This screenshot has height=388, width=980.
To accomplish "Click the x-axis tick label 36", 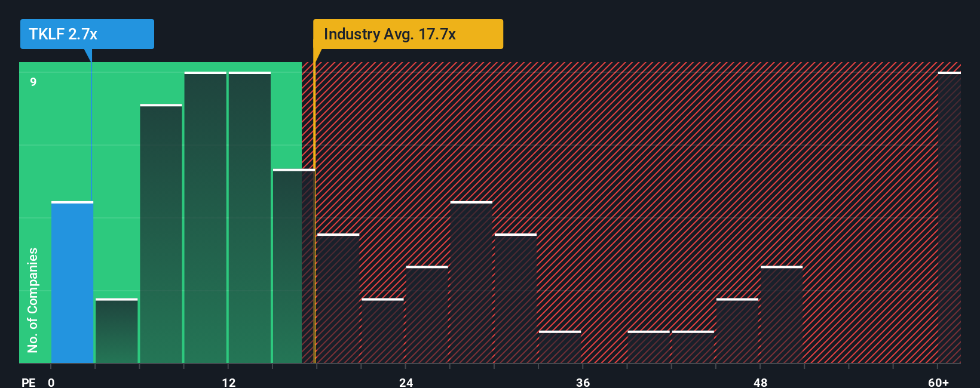I will click(583, 383).
